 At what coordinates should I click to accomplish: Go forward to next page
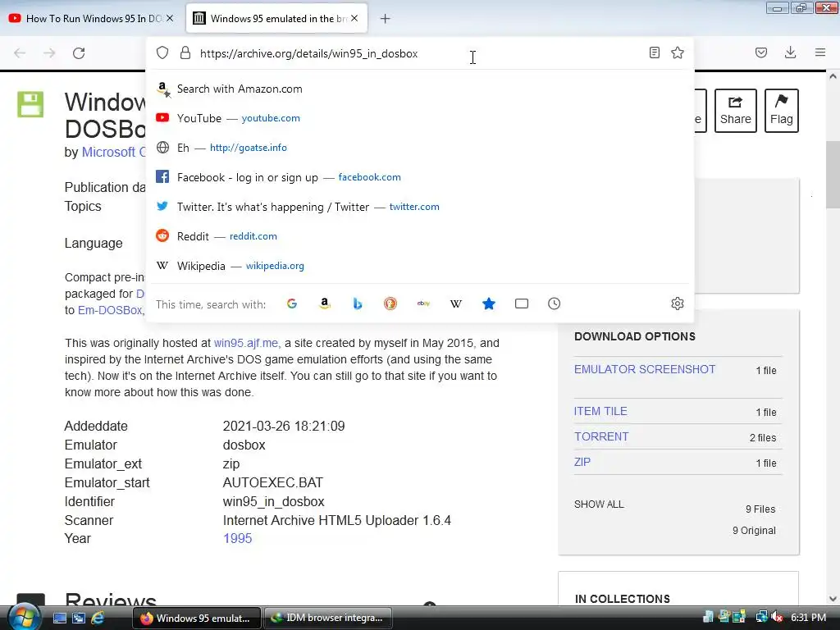click(49, 53)
